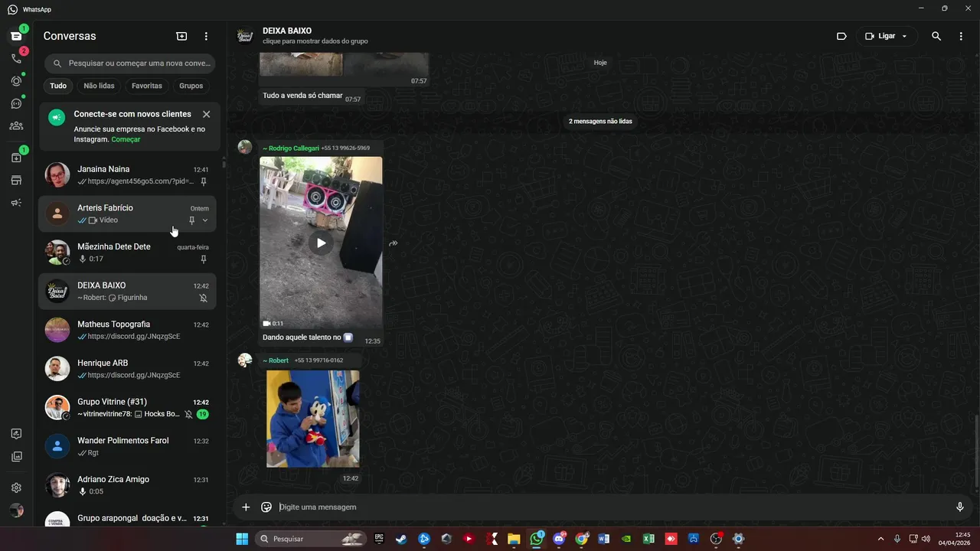Click the search conversations field
980x551 pixels.
click(129, 64)
